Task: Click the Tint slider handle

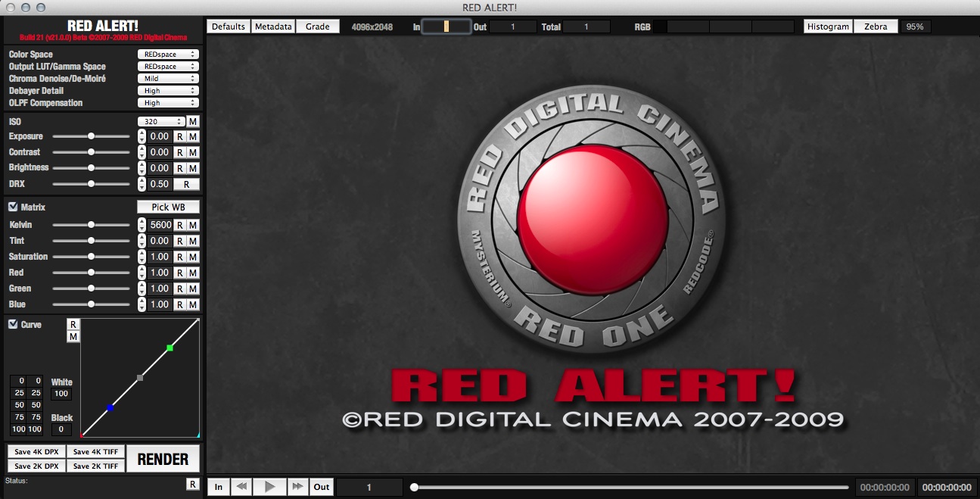Action: click(x=92, y=241)
